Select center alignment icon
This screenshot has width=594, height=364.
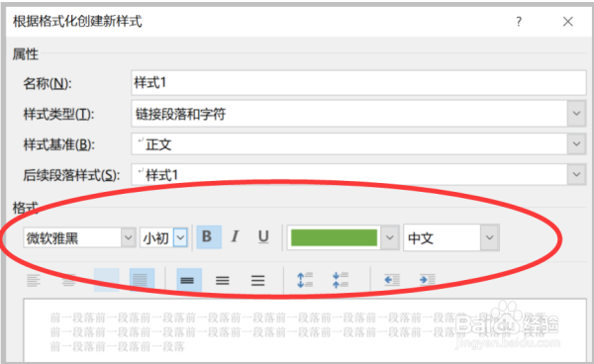pos(68,281)
